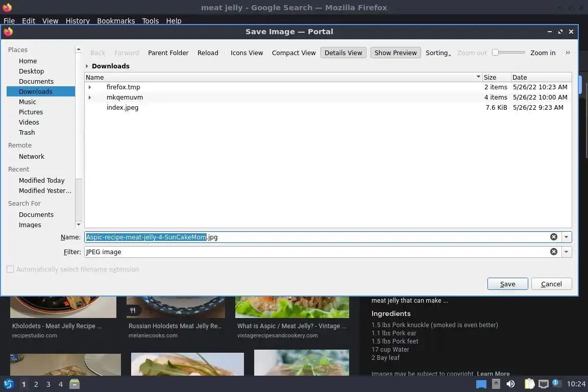
Task: Open Trash in Places
Action: click(27, 132)
